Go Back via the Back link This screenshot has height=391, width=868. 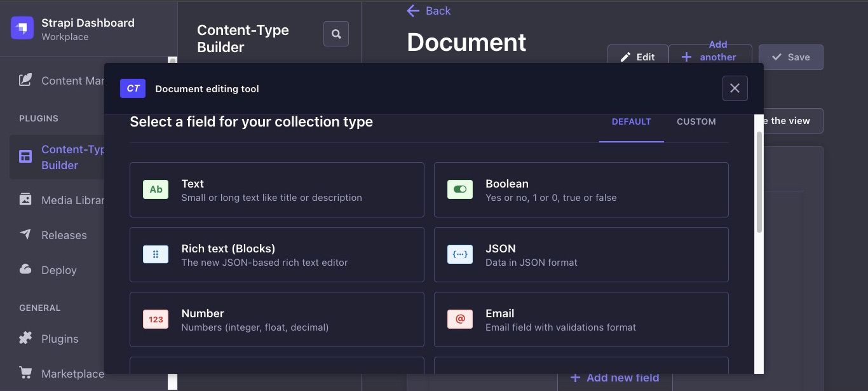pos(429,11)
